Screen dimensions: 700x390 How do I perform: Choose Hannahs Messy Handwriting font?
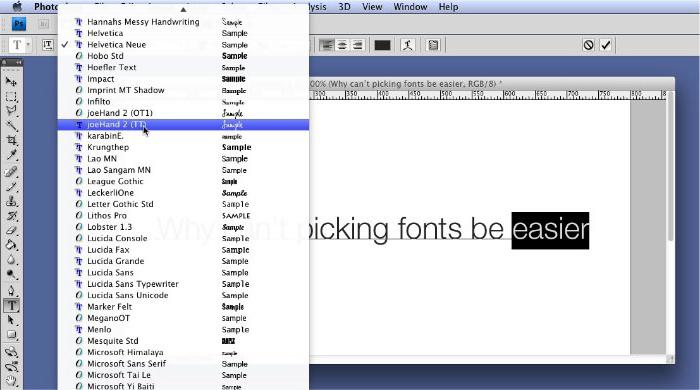pos(183,22)
